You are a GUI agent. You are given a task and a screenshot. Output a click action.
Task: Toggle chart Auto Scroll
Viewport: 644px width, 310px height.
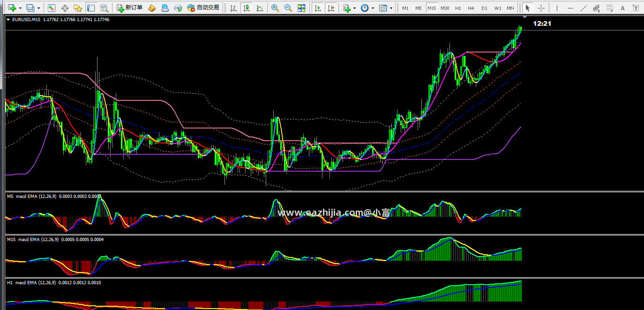[x=318, y=8]
